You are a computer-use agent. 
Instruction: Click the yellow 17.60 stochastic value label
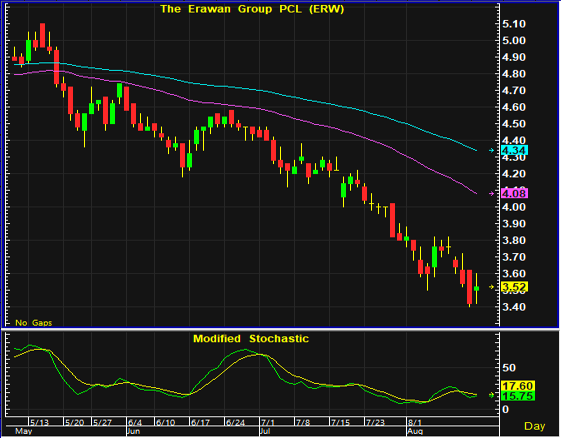[518, 386]
